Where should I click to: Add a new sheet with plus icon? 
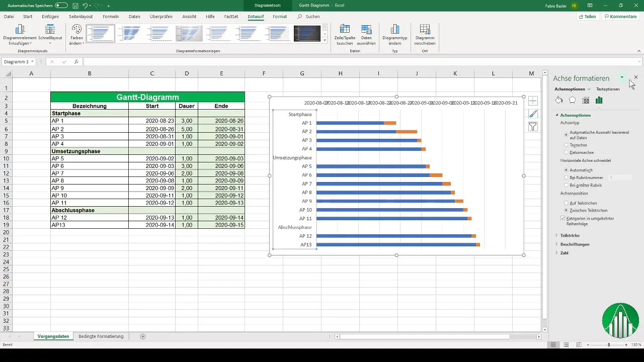tap(143, 336)
